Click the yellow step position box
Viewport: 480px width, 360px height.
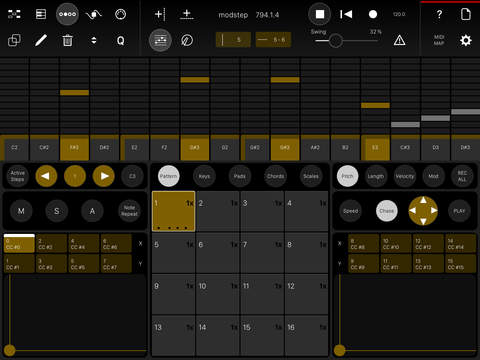pyautogui.click(x=233, y=40)
